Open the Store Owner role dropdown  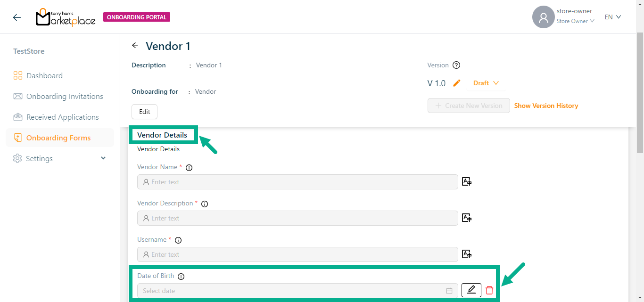click(x=575, y=21)
